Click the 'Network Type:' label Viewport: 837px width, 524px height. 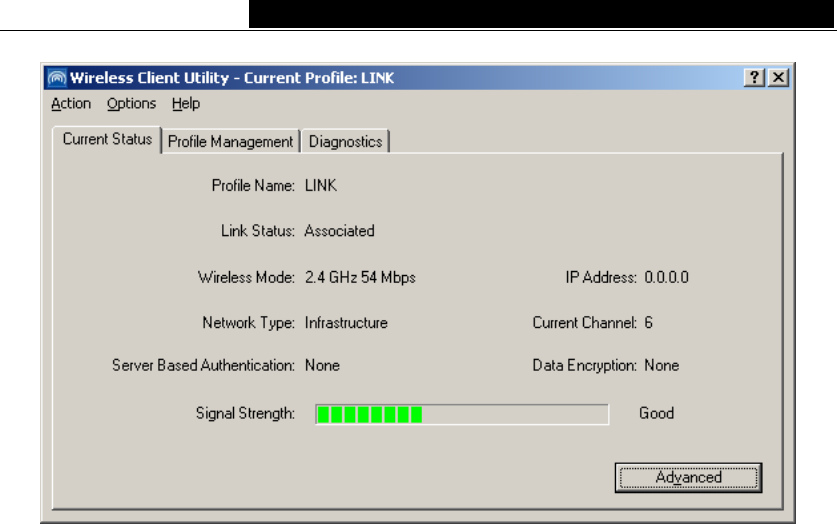pos(248,323)
